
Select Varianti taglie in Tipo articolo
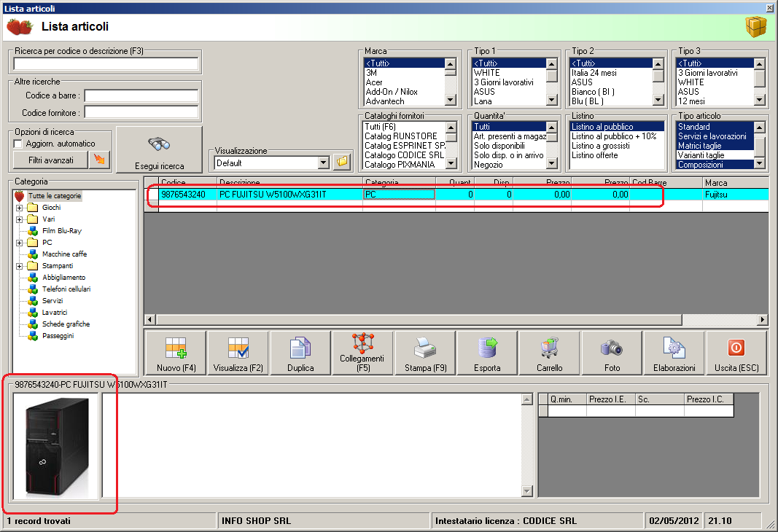[715, 155]
